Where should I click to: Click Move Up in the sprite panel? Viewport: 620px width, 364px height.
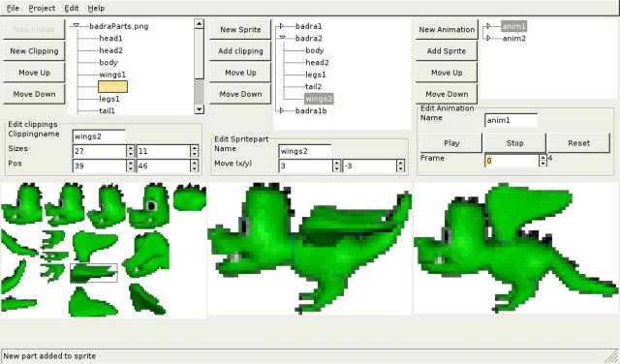pyautogui.click(x=240, y=73)
